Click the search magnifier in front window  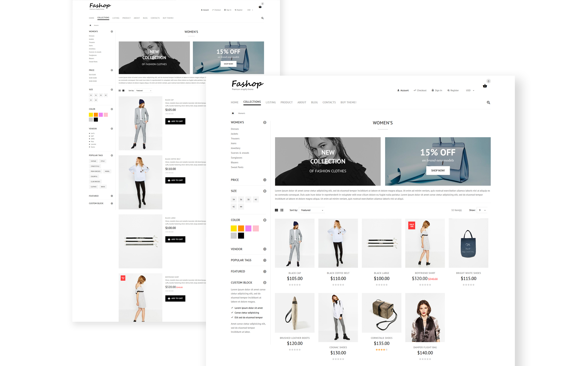[x=488, y=102]
